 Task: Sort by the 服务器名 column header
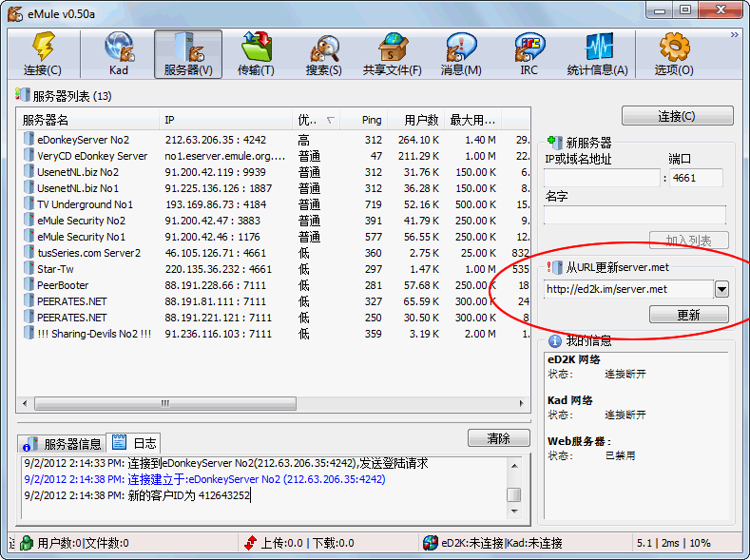[88, 120]
